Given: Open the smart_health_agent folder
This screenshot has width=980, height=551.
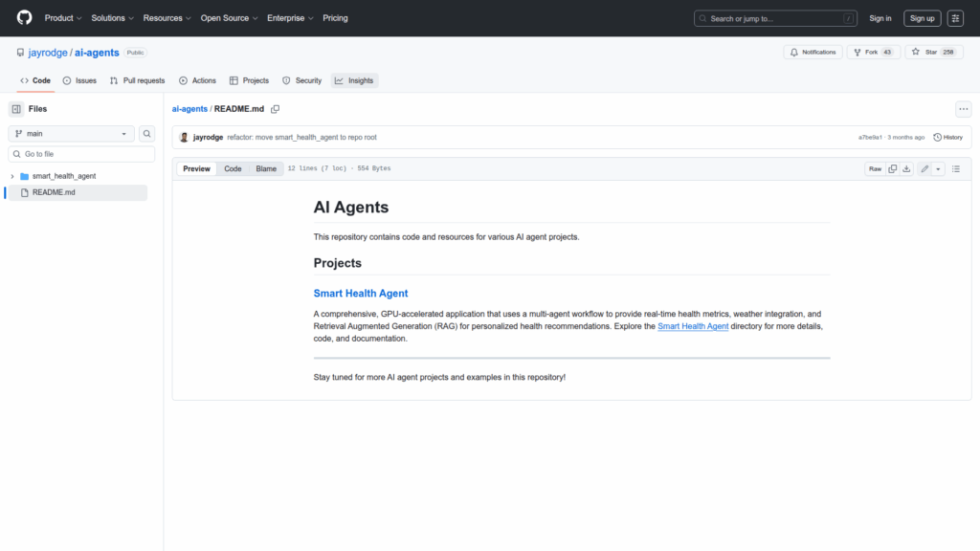Looking at the screenshot, I should (x=64, y=176).
